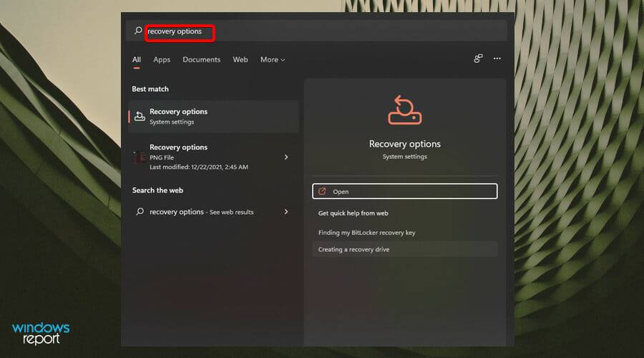Open the three-dot options menu
Screen dimensions: 644x358
(497, 59)
